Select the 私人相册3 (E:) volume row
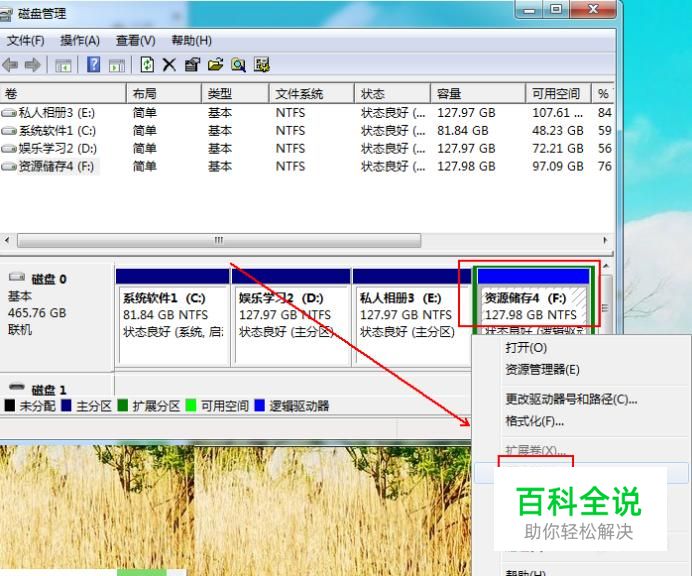Viewport: 692px width, 576px height. 306,113
